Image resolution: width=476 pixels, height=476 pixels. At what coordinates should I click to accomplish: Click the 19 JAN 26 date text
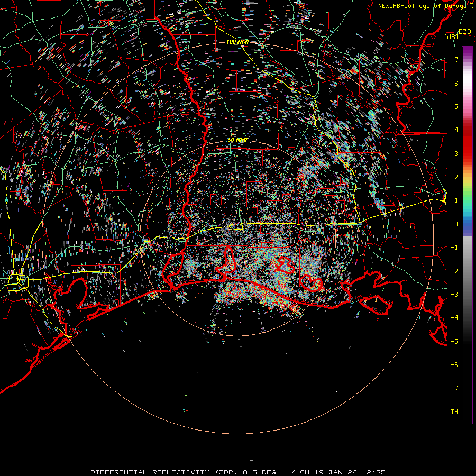[x=336, y=472]
